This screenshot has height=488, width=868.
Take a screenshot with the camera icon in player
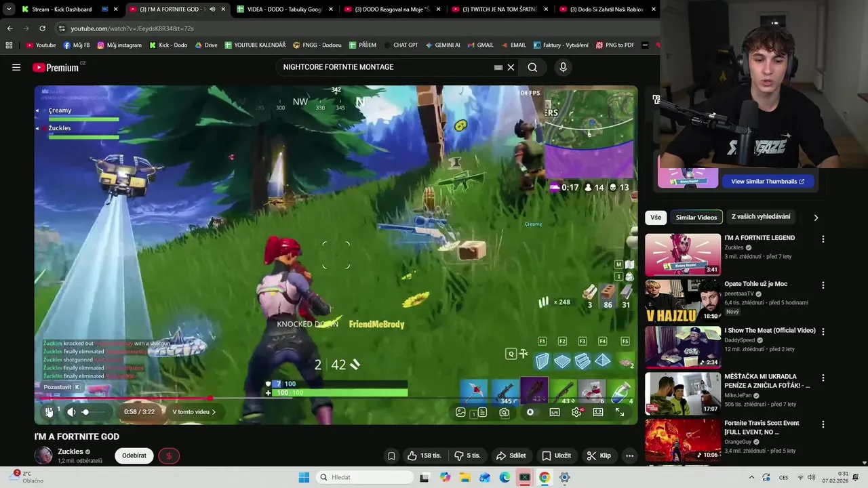pos(505,411)
